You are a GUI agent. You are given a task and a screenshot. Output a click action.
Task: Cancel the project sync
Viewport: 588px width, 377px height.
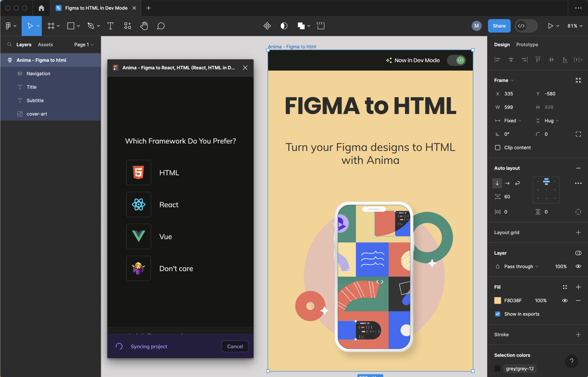[235, 346]
